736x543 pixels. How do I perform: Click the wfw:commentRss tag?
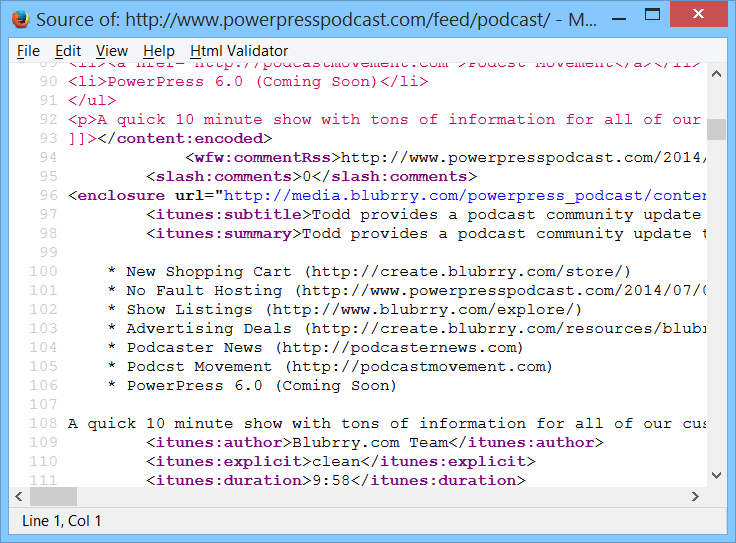[x=263, y=157]
